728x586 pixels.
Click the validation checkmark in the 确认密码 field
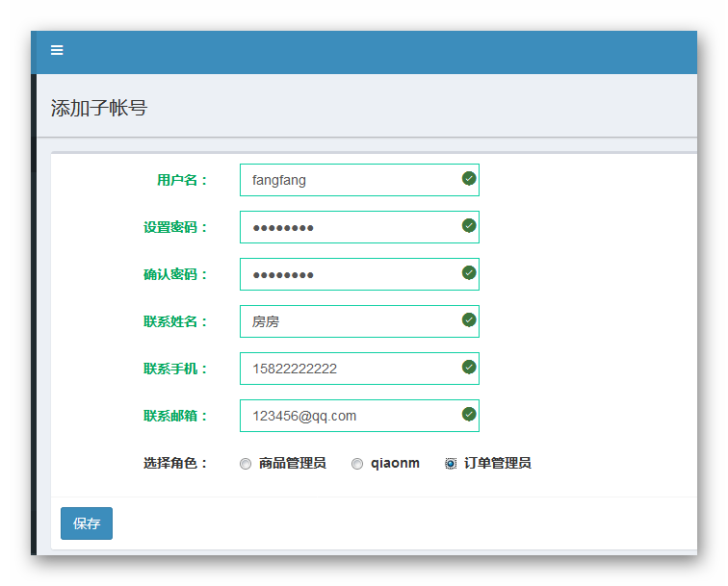[469, 273]
